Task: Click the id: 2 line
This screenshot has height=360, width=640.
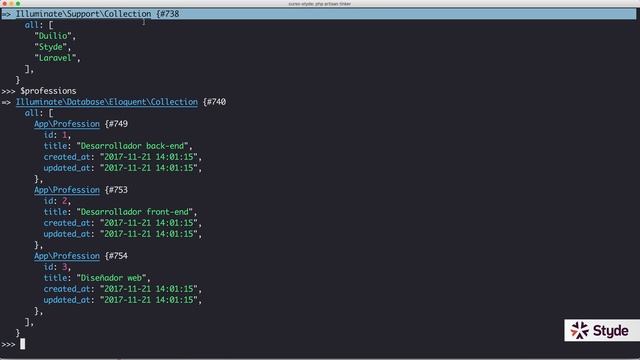Action: click(x=57, y=201)
